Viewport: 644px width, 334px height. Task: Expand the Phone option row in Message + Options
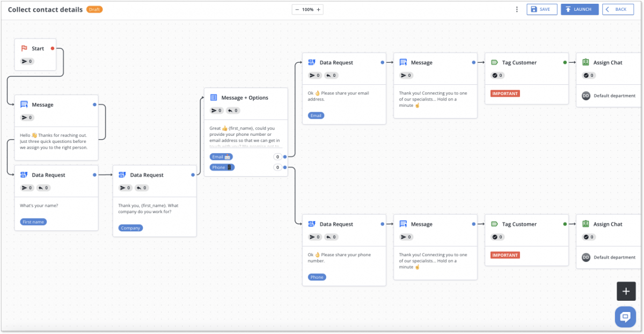222,167
